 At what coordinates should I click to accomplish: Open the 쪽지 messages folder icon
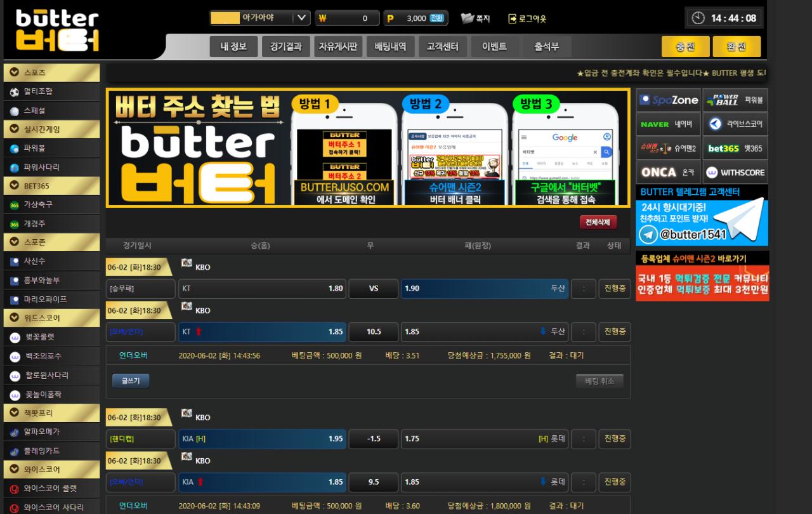tap(468, 18)
